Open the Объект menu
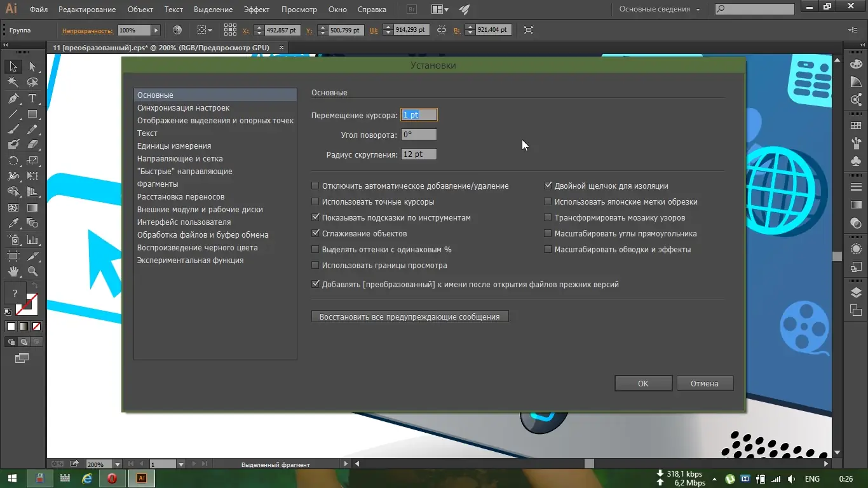This screenshot has width=868, height=488. coord(140,10)
